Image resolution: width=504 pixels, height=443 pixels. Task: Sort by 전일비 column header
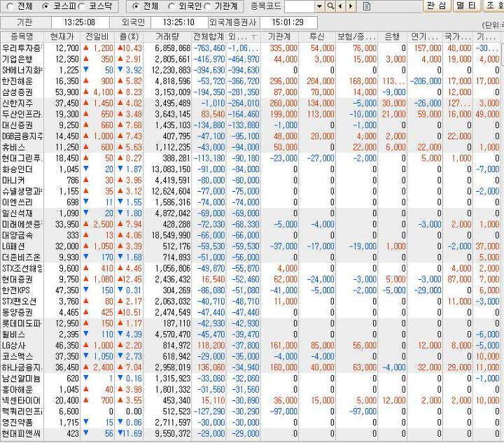(97, 36)
